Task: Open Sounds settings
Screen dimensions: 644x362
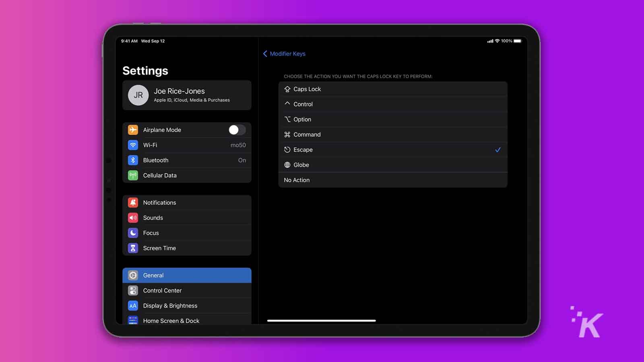Action: click(x=187, y=218)
